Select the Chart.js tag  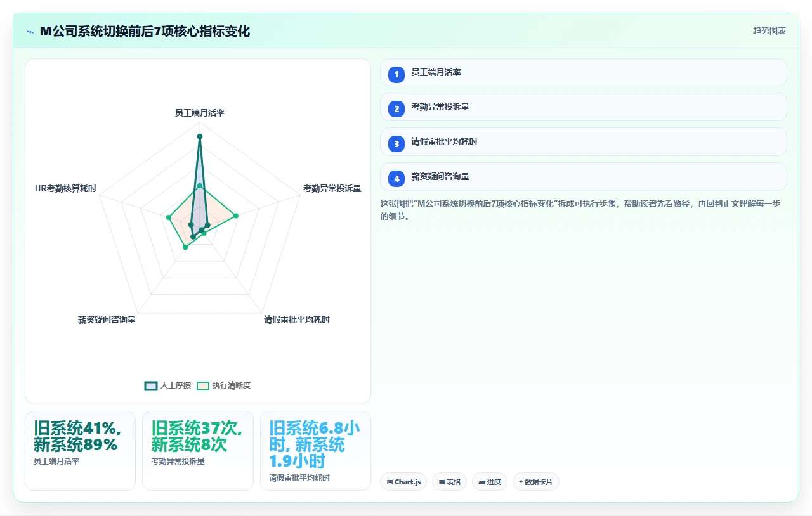403,482
